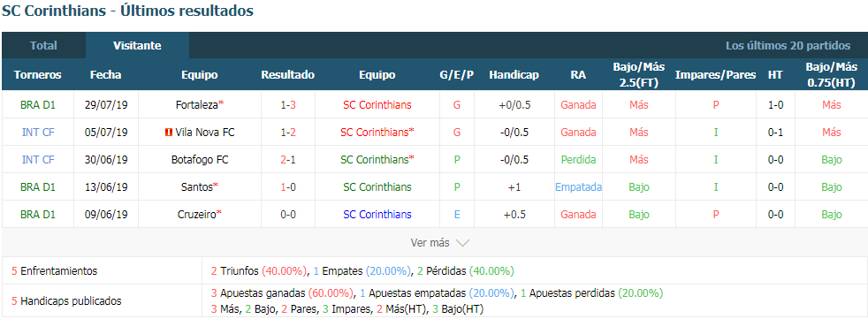Click the Empatada RA cell
This screenshot has height=319, width=868.
[x=578, y=187]
